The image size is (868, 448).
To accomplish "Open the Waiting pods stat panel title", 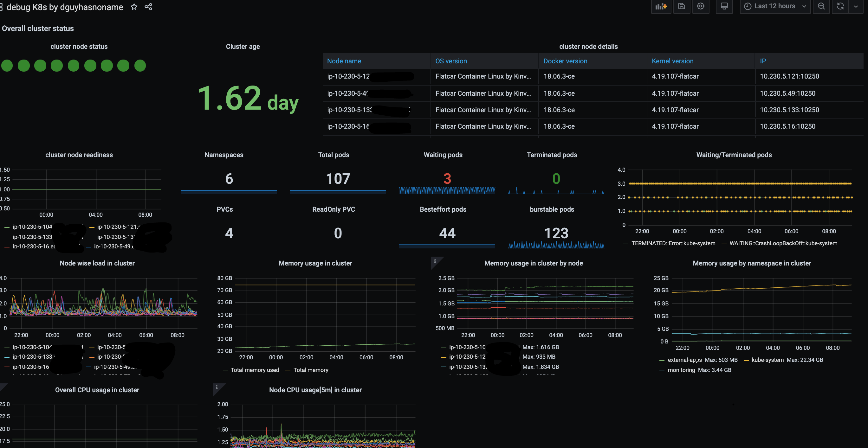I will pos(443,155).
